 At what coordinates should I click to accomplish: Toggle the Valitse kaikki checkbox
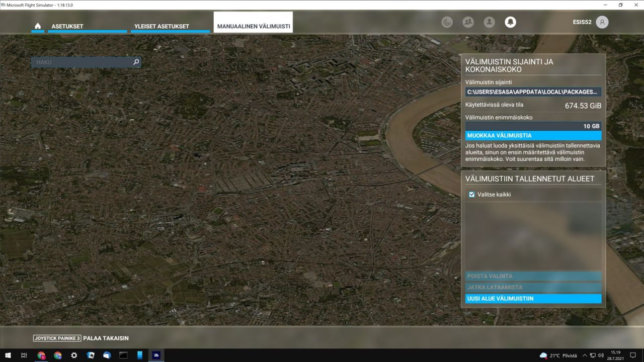(x=472, y=195)
